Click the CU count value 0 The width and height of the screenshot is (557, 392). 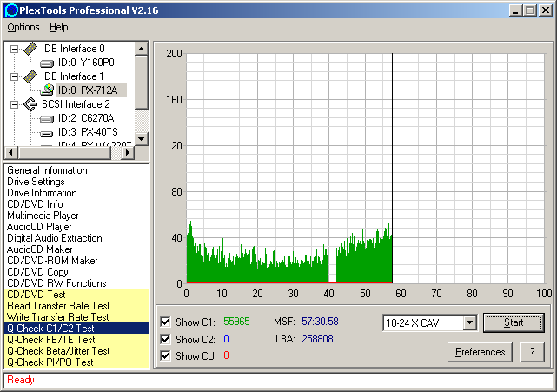(x=226, y=355)
